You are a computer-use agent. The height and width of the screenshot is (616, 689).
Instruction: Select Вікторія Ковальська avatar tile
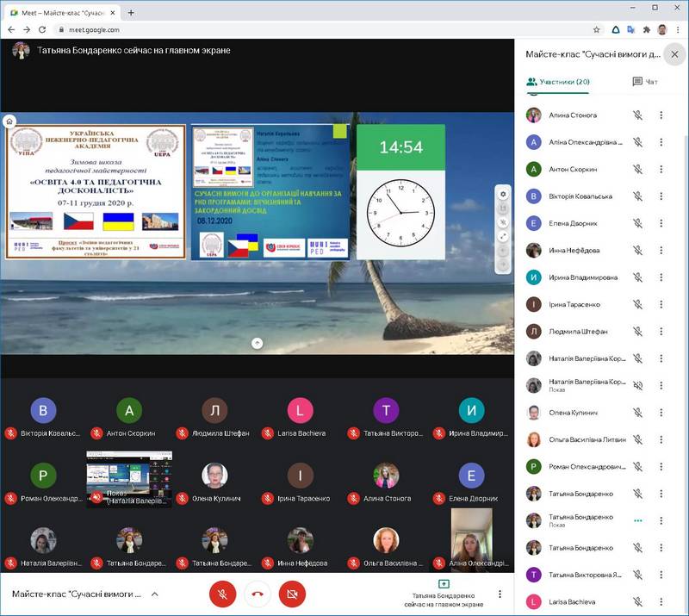43,410
